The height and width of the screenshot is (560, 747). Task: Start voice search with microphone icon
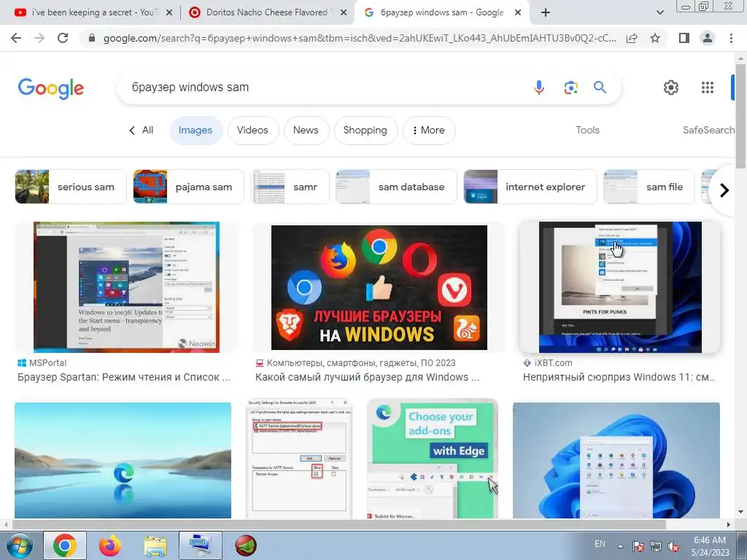539,87
